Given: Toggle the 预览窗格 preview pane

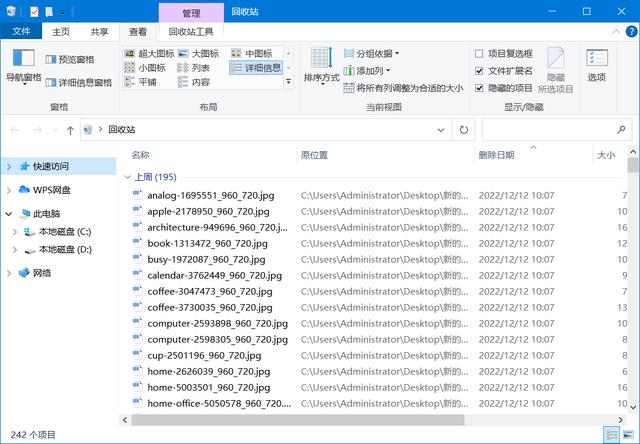Looking at the screenshot, I should click(70, 60).
